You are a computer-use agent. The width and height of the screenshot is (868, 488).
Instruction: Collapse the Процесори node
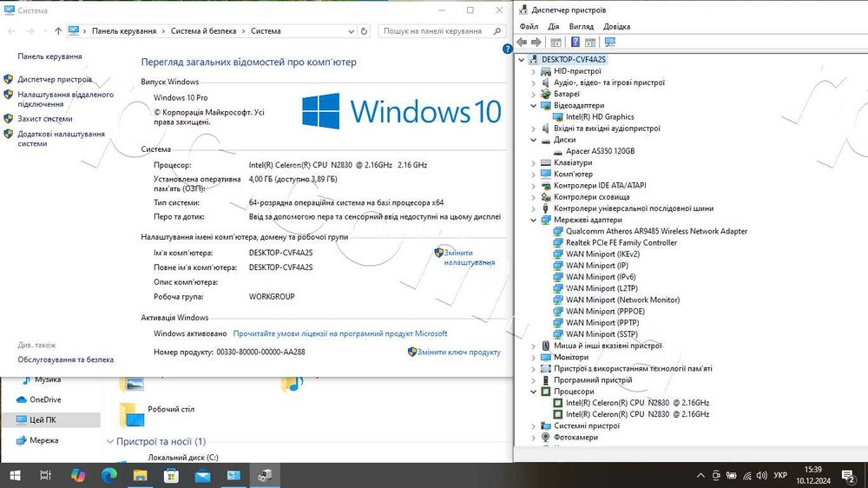click(534, 391)
